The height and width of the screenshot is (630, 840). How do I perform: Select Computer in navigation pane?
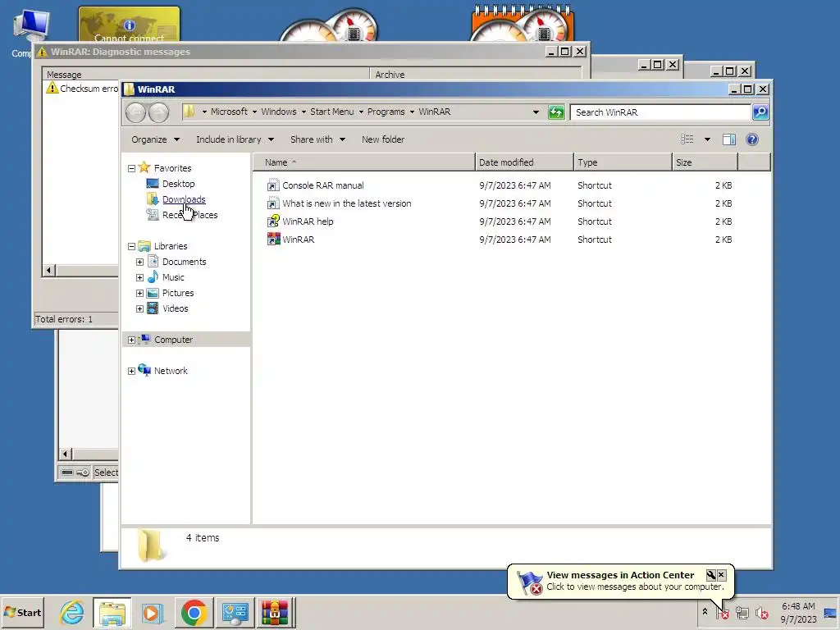[174, 340]
